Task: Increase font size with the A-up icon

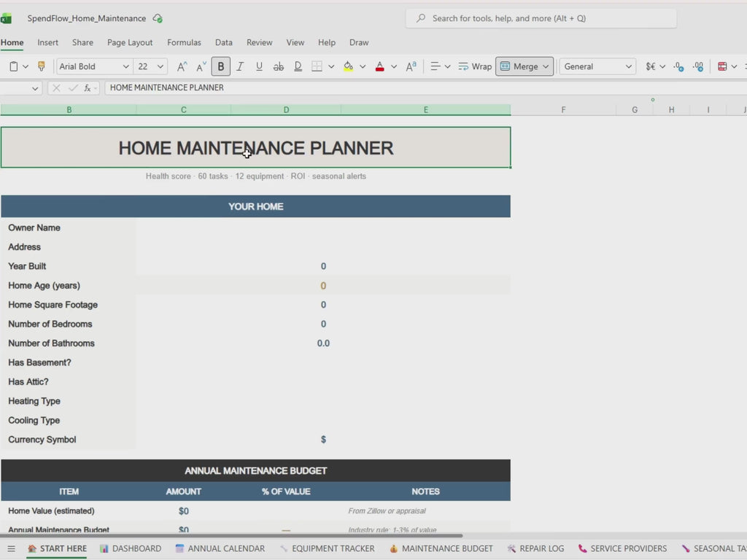Action: tap(182, 66)
